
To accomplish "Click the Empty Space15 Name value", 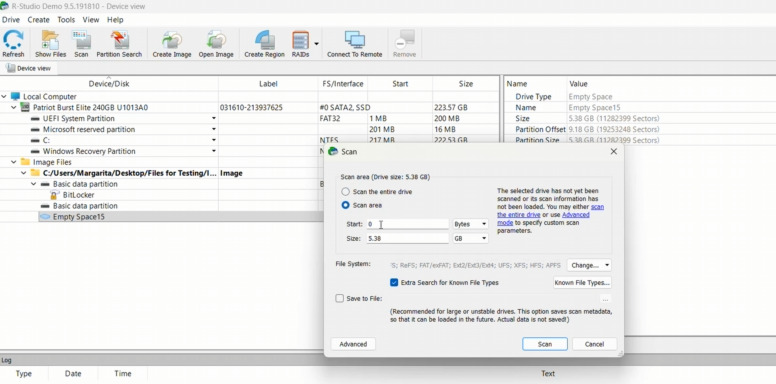I will tap(594, 107).
